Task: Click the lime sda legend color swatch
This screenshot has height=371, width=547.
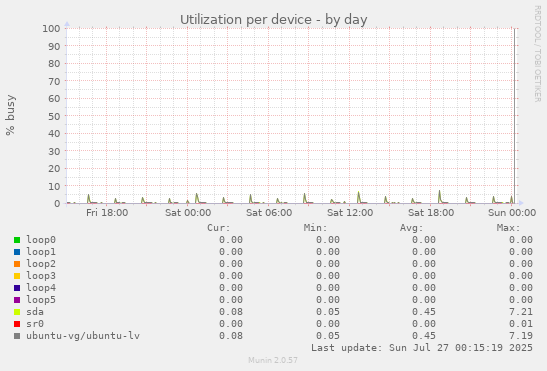Action: 17,312
